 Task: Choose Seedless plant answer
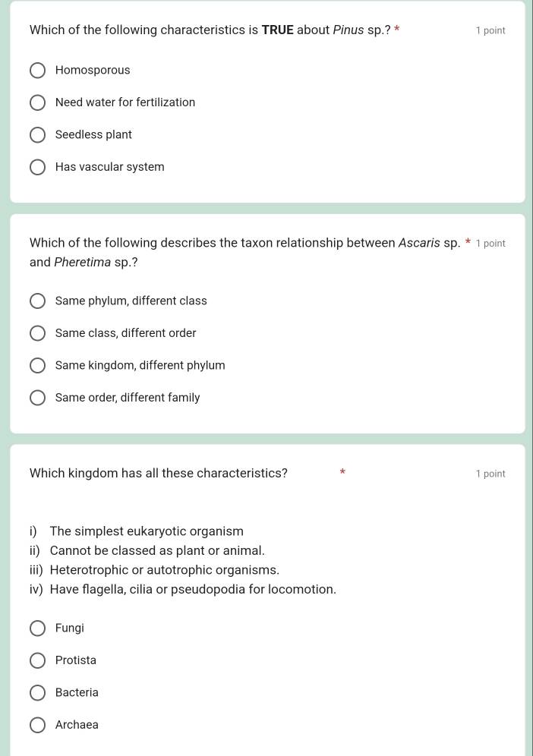pyautogui.click(x=37, y=134)
